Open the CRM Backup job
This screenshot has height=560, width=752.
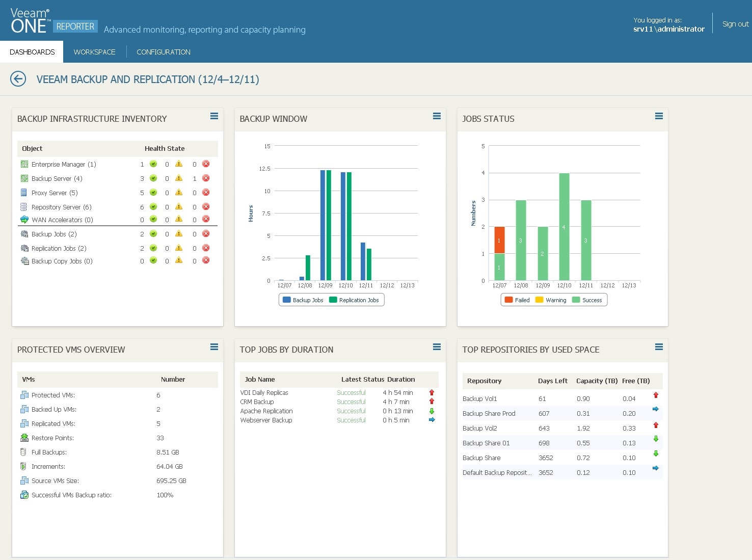click(x=257, y=402)
